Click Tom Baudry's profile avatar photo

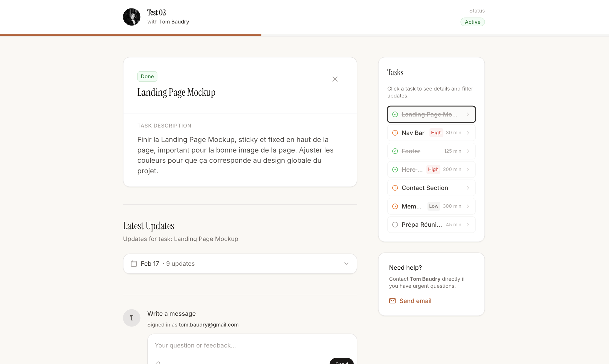(131, 17)
